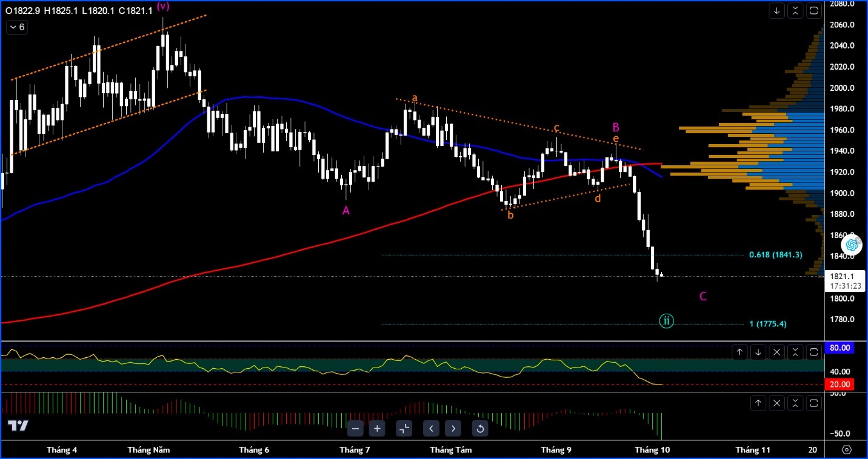Select the pink wave label A

click(346, 211)
